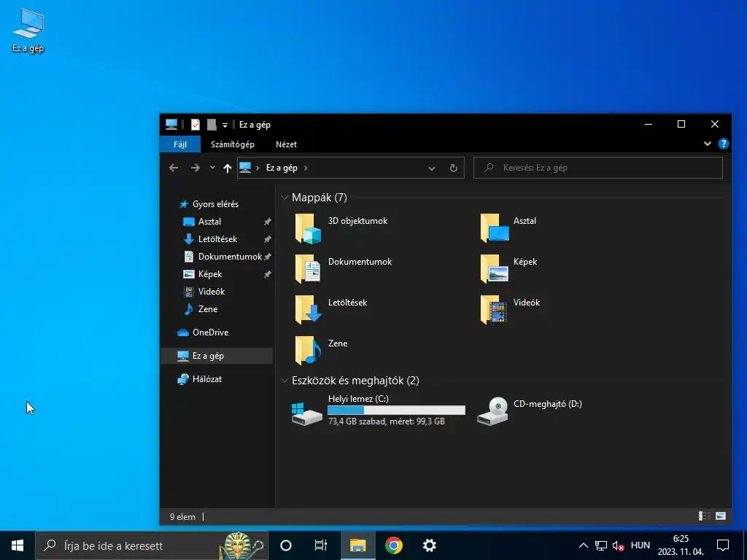Image resolution: width=747 pixels, height=560 pixels.
Task: Open the recent locations dropdown
Action: [212, 168]
